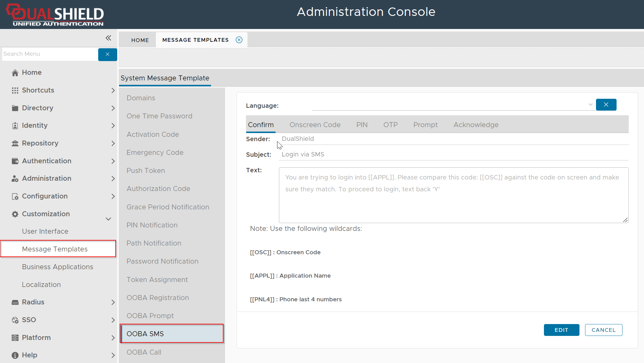Screen dimensions: 644x363
Task: Click the Home house icon in sidebar
Action: coord(15,73)
